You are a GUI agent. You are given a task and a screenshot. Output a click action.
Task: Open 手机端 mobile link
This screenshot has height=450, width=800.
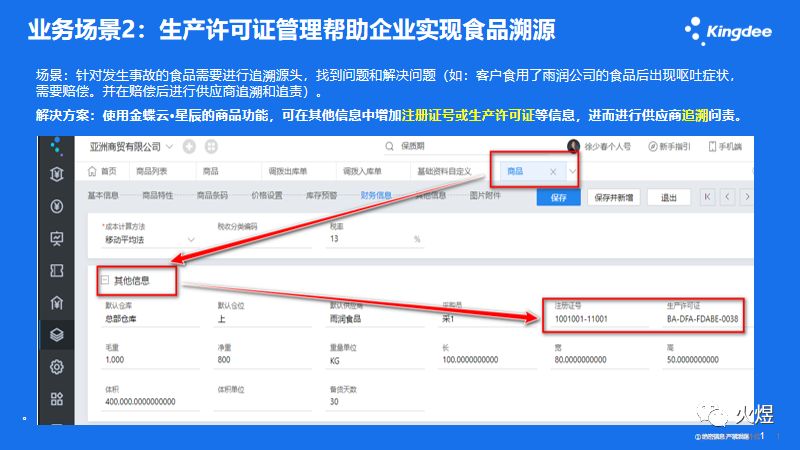click(x=725, y=146)
